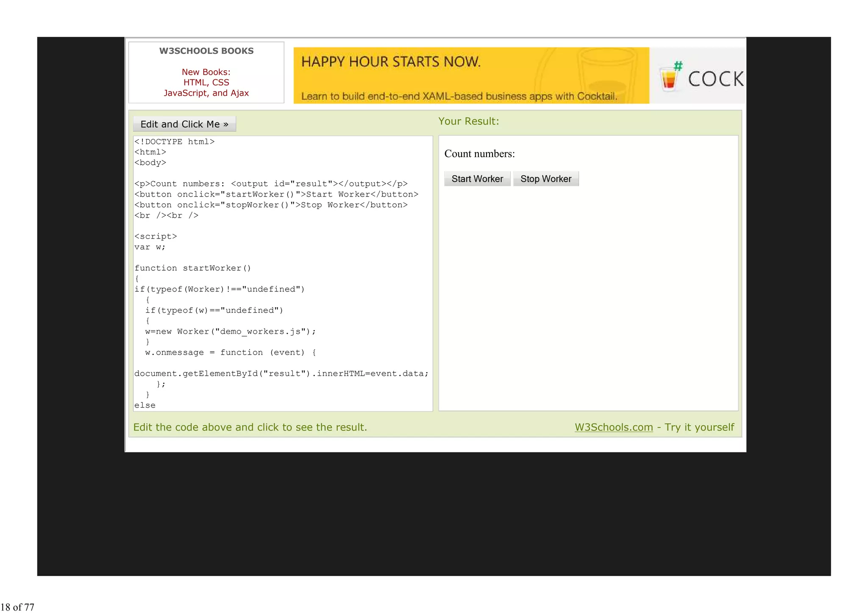Click the Cocktail ad text line

(x=459, y=97)
